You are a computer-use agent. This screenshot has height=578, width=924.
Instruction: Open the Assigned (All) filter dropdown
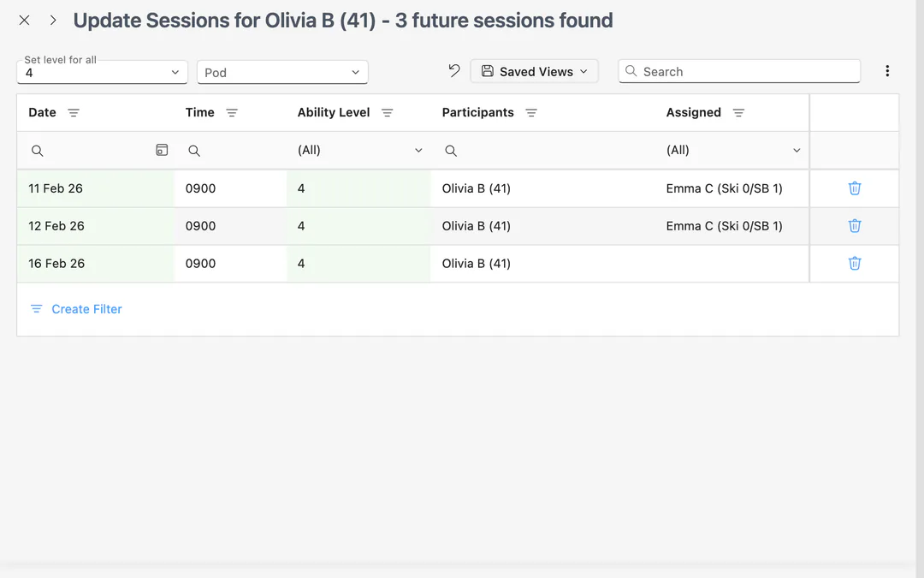(x=733, y=151)
